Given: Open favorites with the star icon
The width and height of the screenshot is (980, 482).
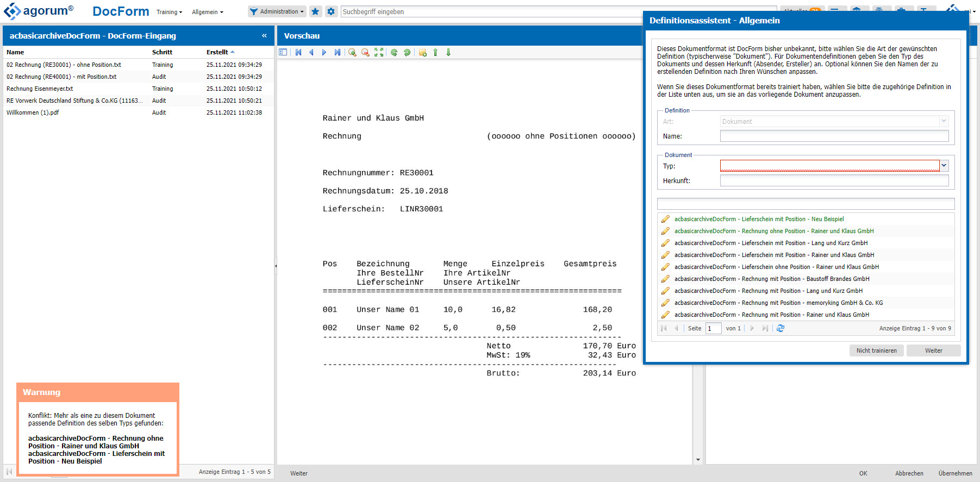Looking at the screenshot, I should click(315, 11).
